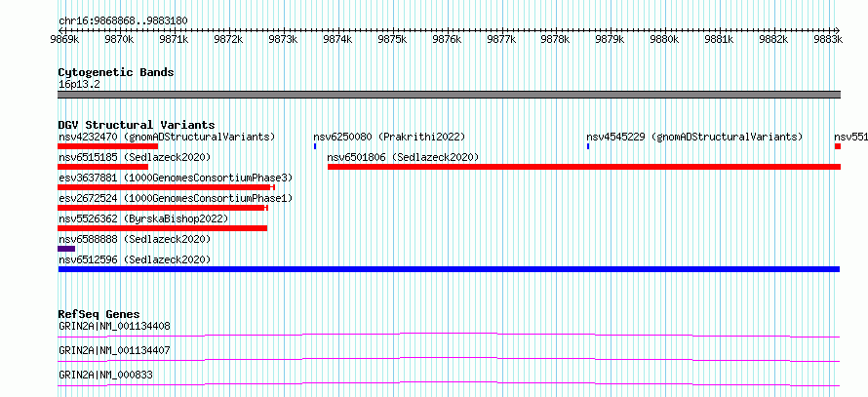868x397 pixels.
Task: Open the nsv6515185 (Sedlazeck2020) label
Action: click(x=135, y=157)
